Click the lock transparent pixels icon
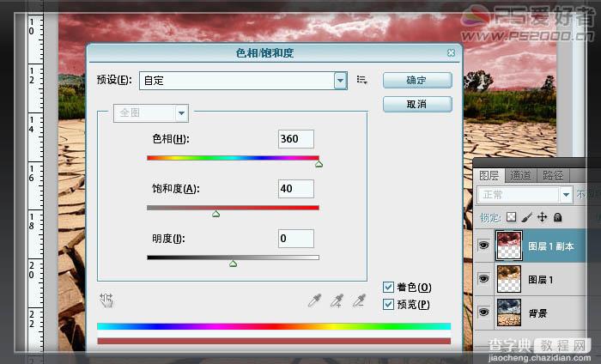 point(512,217)
